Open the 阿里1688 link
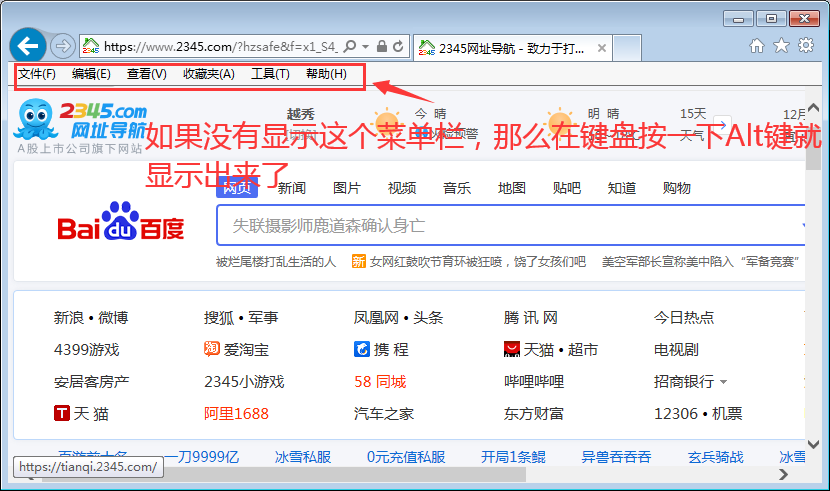 coord(236,414)
